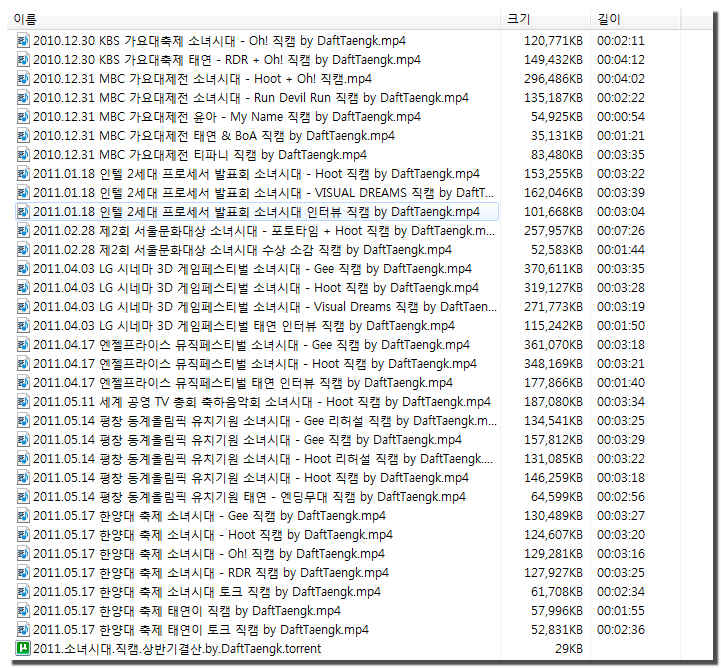Viewport: 721px width, 668px height.
Task: Click the icon of Run Devil Run 직캠 file
Action: (23, 98)
